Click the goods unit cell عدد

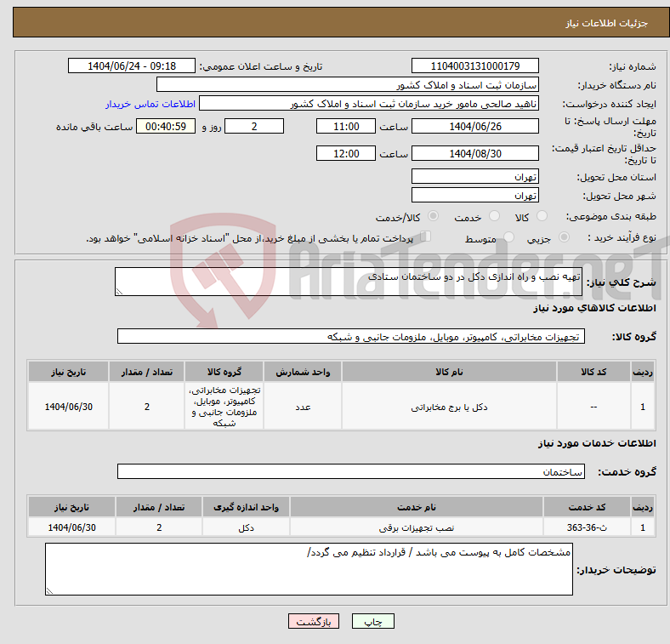coord(303,407)
